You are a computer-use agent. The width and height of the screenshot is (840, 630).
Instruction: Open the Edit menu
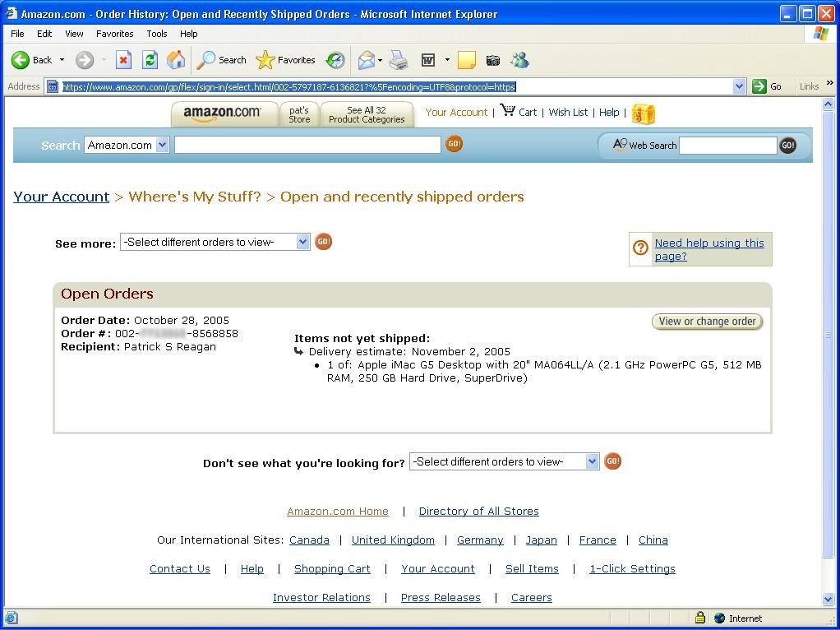click(44, 34)
